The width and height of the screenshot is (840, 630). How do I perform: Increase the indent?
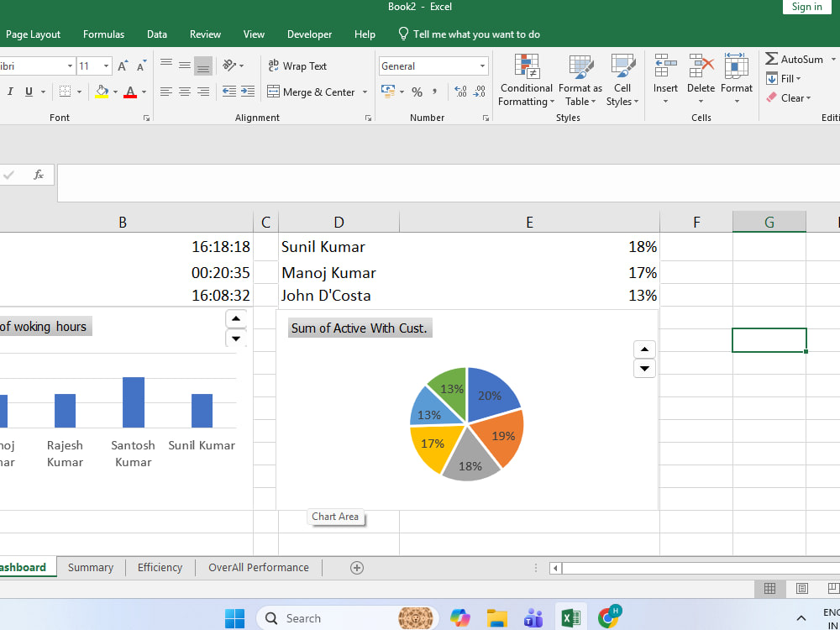pos(248,92)
